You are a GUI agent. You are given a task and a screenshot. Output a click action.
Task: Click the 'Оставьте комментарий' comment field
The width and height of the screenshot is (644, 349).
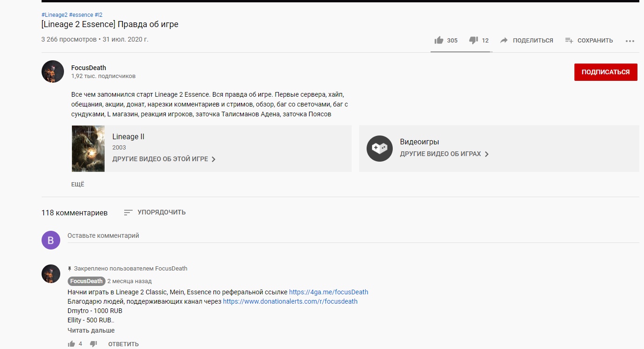[x=354, y=236]
